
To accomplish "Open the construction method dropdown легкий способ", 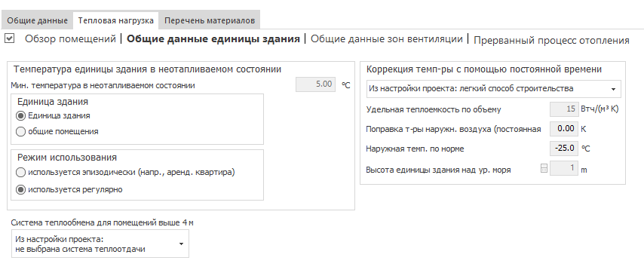I will 494,89.
